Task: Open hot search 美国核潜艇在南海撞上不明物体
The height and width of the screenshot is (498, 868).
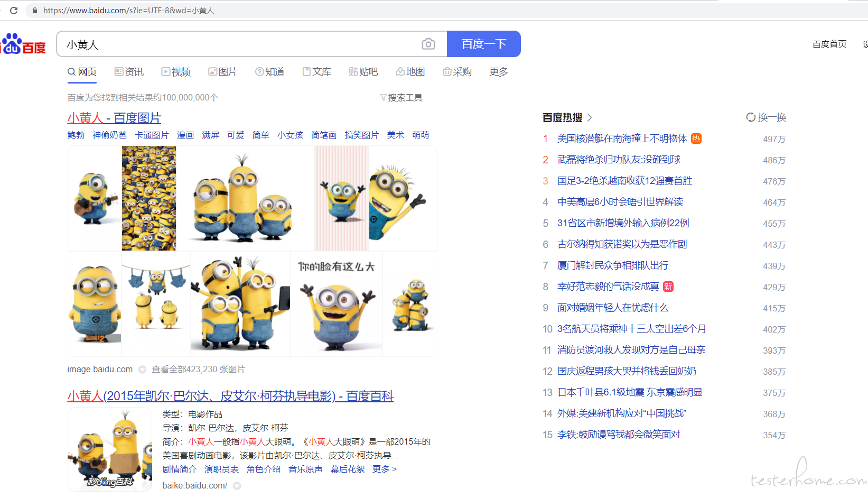Action: tap(622, 139)
